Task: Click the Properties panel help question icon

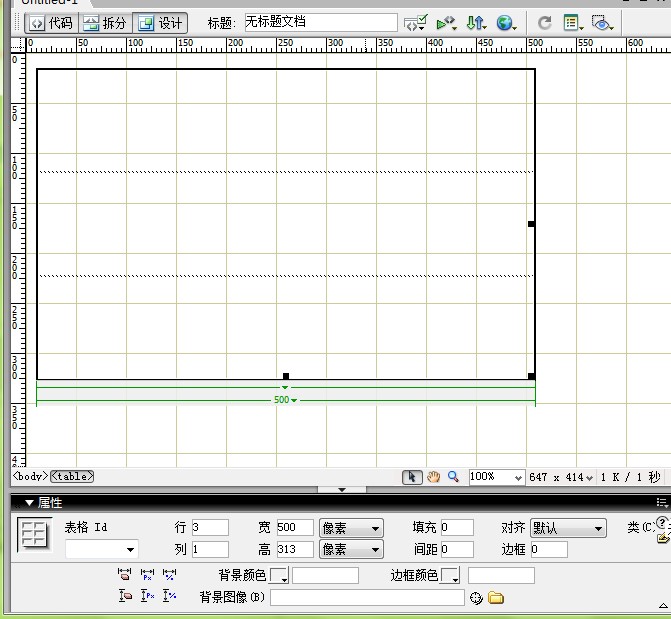Action: [x=662, y=522]
